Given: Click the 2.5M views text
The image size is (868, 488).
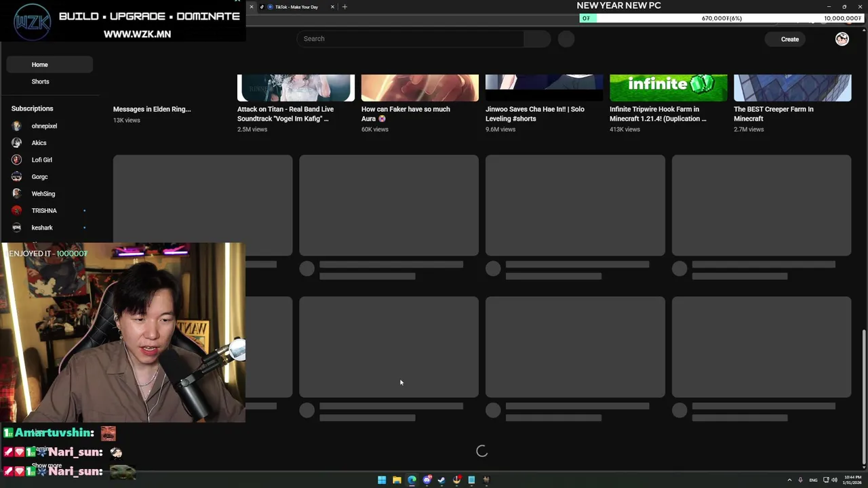Looking at the screenshot, I should 252,129.
